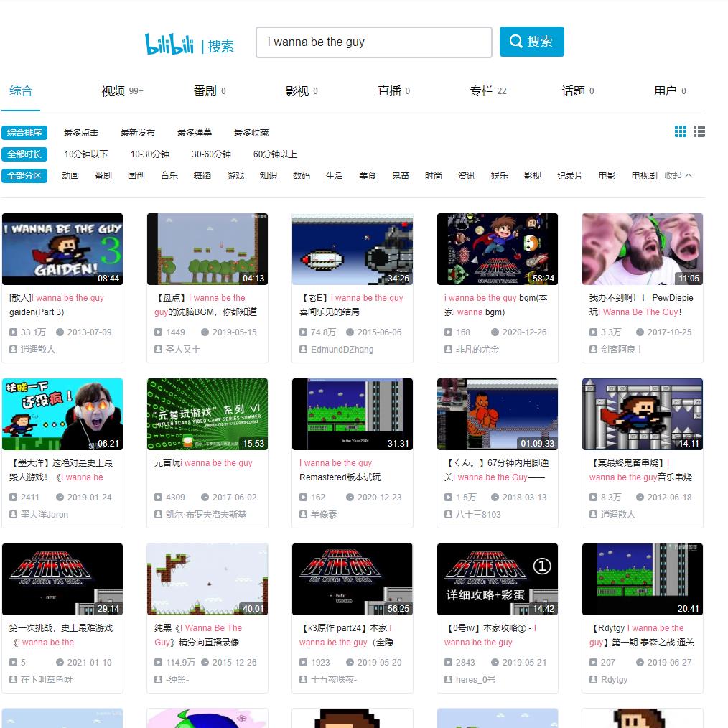Screen dimensions: 728x728
Task: Select 综合排序 sort option
Action: tap(24, 133)
